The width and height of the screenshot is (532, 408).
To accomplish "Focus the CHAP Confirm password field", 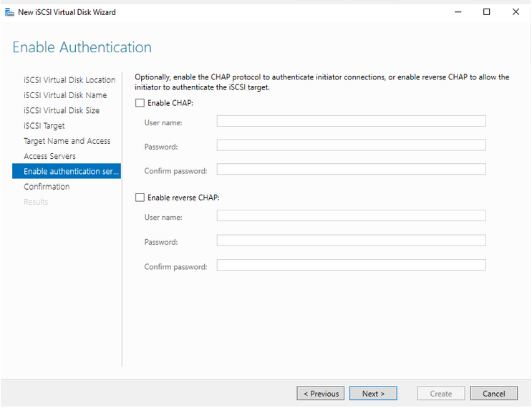I will pyautogui.click(x=351, y=170).
